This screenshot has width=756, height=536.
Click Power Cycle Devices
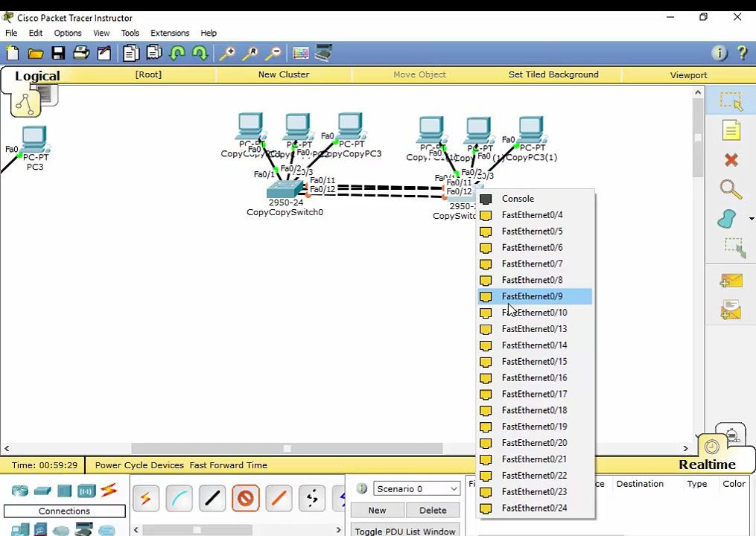pos(139,465)
